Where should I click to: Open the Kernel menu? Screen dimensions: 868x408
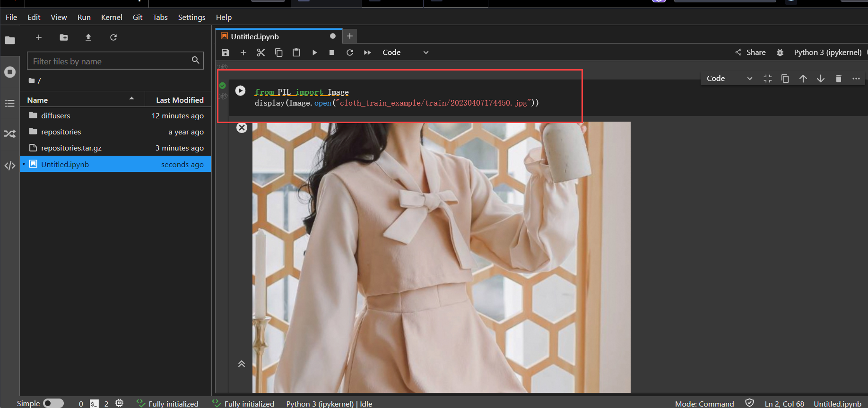click(112, 17)
